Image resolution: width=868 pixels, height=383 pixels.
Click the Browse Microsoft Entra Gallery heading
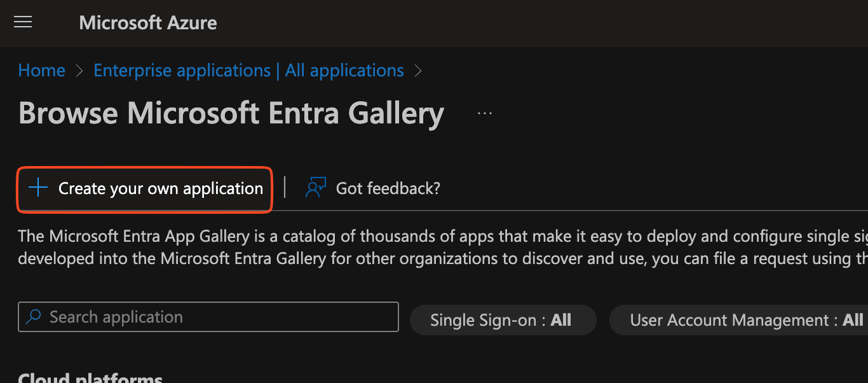[231, 114]
